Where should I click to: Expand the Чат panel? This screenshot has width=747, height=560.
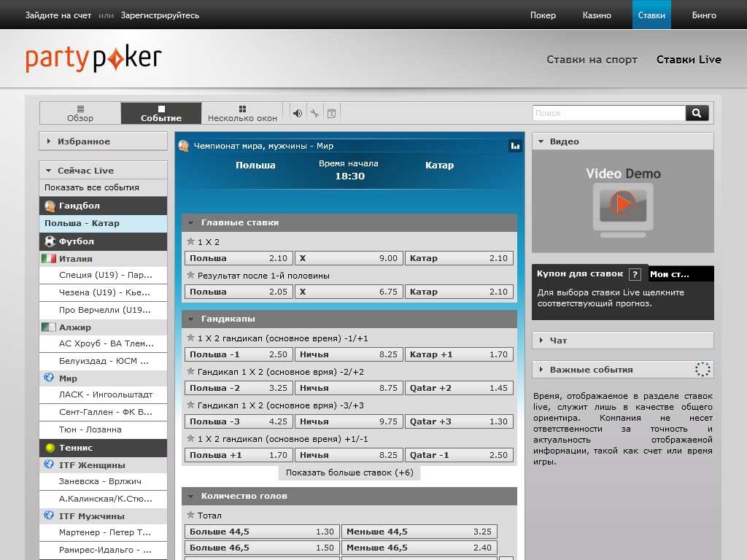click(622, 341)
